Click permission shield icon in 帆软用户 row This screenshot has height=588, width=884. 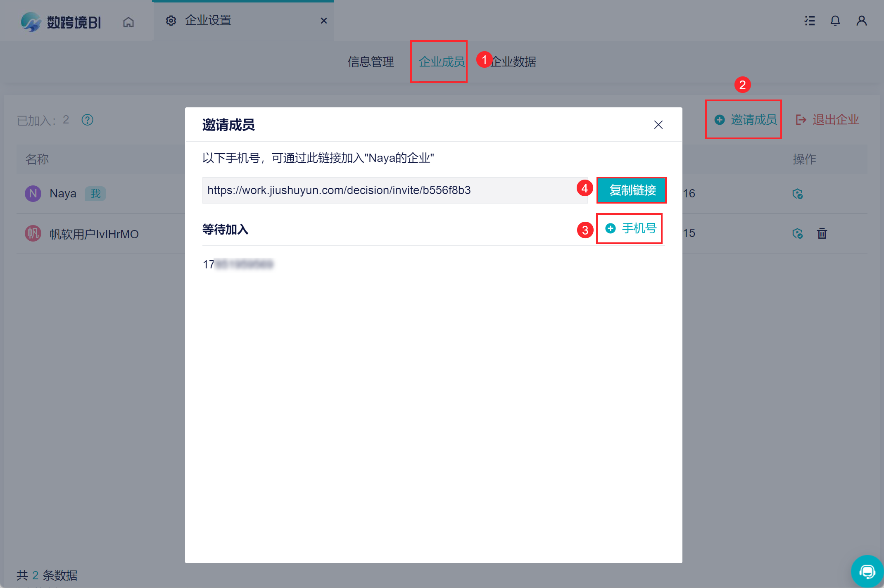click(x=797, y=233)
